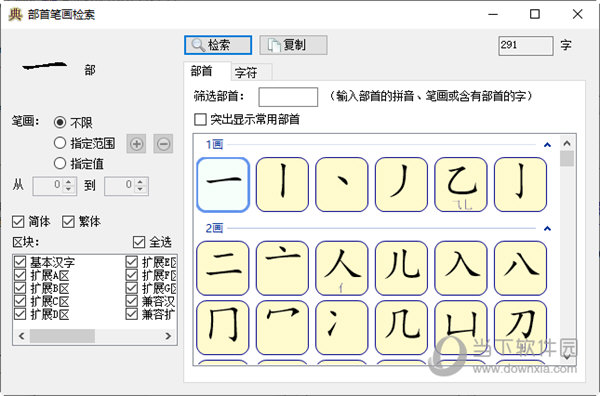Click the 典 app icon in title bar
Viewport: 600px width, 396px height.
(15, 15)
